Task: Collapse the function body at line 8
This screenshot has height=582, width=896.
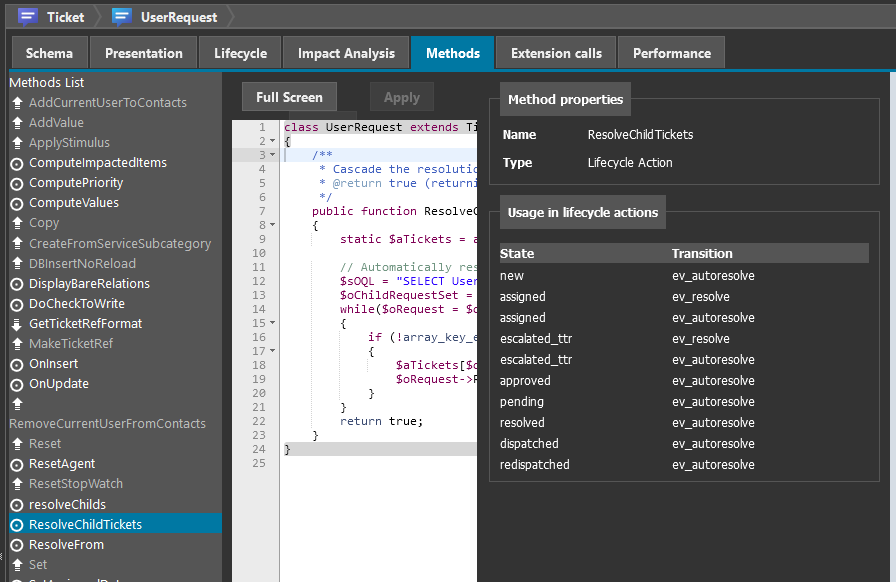Action: tap(273, 226)
